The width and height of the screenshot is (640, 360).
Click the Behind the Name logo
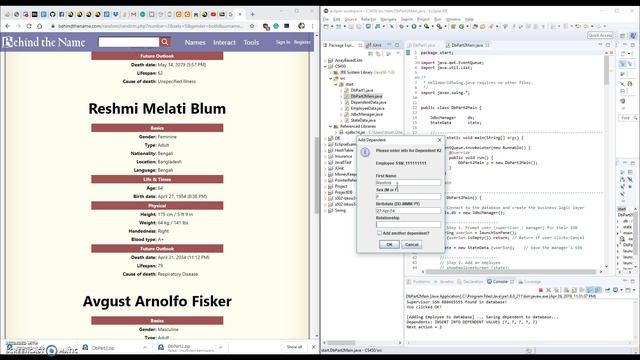click(x=44, y=42)
